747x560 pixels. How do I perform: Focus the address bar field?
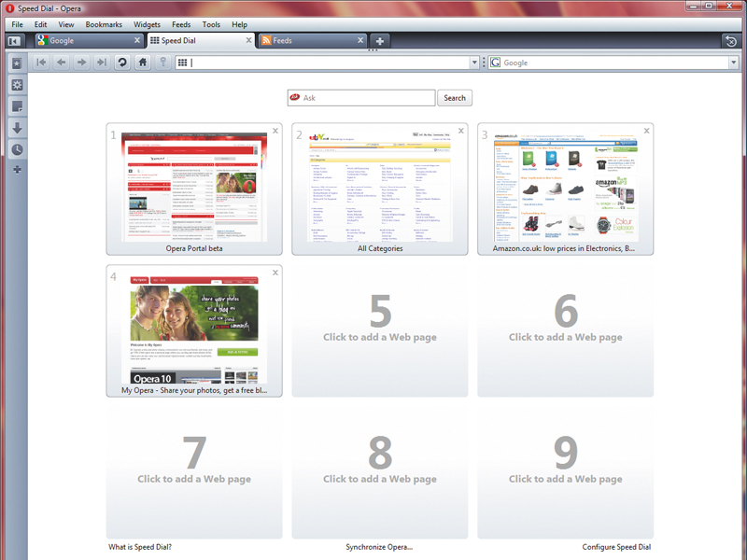tap(327, 63)
